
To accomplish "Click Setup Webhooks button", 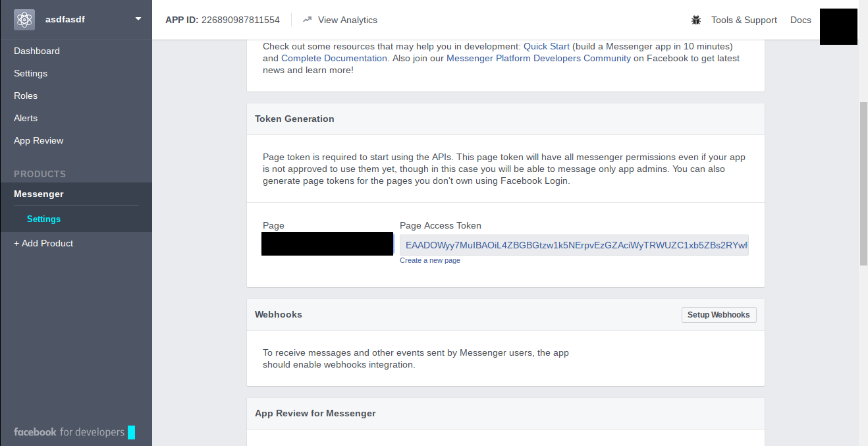I will click(x=719, y=315).
